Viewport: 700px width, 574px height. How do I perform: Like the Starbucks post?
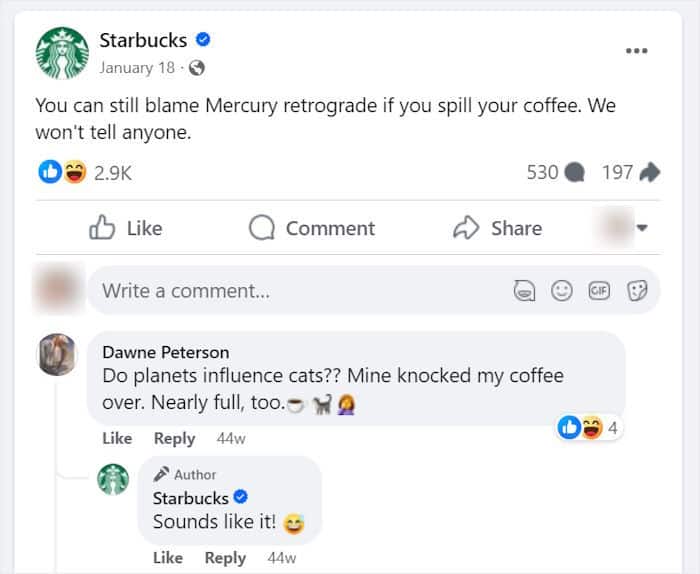[126, 228]
